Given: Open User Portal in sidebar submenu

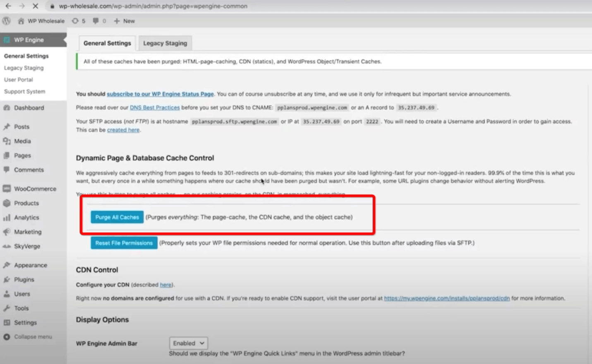Looking at the screenshot, I should point(18,80).
